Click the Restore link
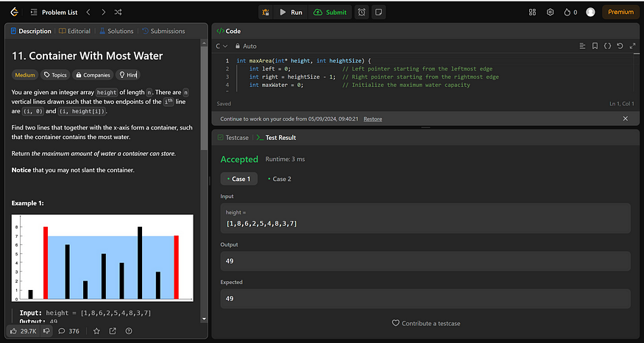Image resolution: width=644 pixels, height=343 pixels. point(373,119)
